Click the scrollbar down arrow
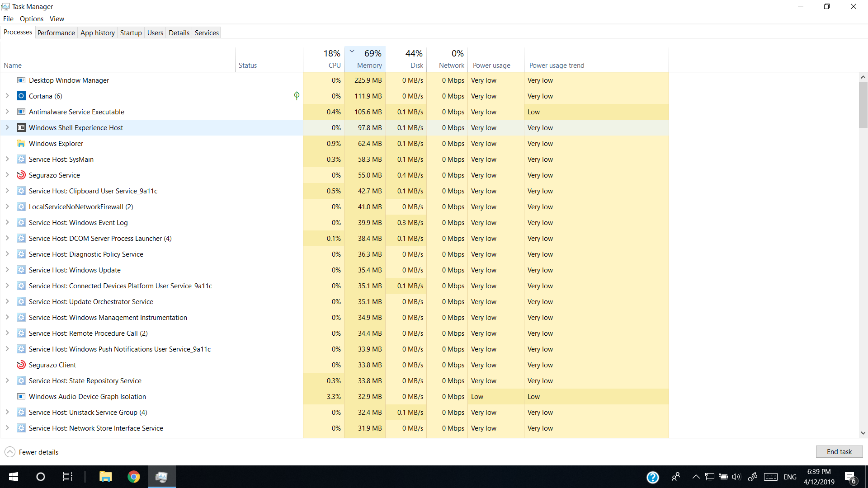 click(863, 433)
